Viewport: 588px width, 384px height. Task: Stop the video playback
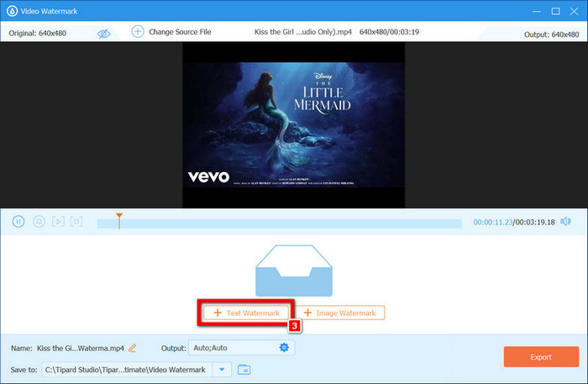click(x=39, y=222)
